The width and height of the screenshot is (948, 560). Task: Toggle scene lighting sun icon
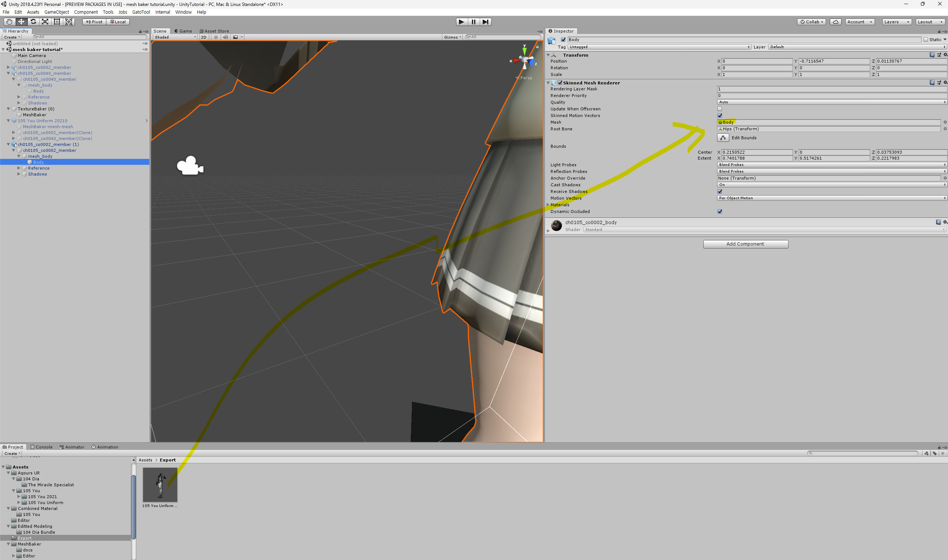coord(216,37)
